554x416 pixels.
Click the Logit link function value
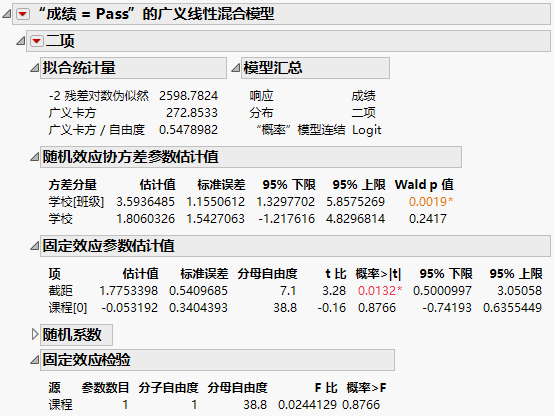(367, 130)
